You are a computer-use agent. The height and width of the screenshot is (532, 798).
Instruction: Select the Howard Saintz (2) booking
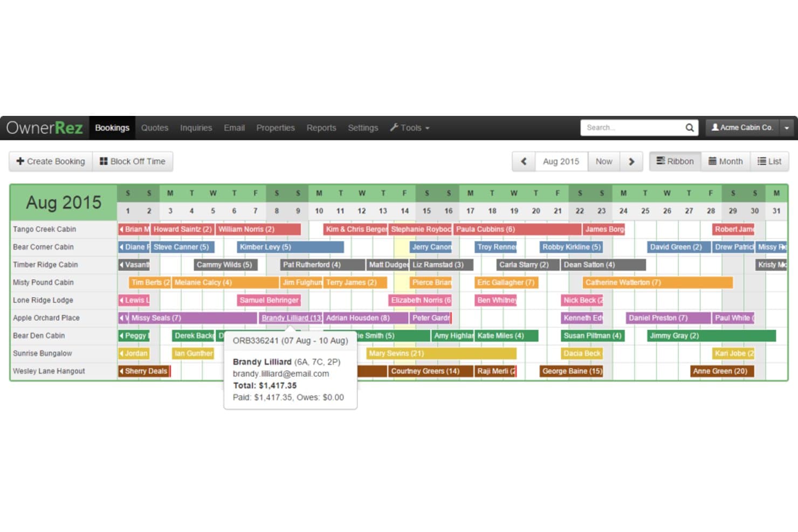182,229
